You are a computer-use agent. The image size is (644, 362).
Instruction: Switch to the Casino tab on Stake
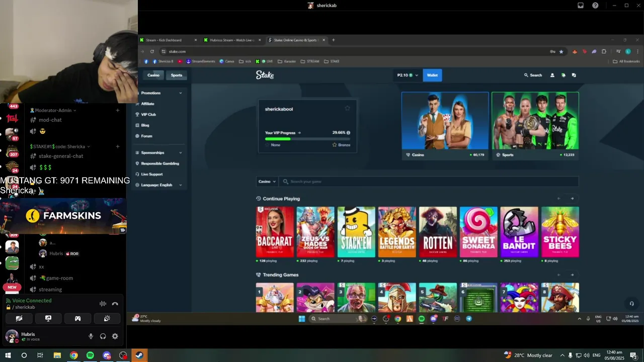pyautogui.click(x=153, y=75)
